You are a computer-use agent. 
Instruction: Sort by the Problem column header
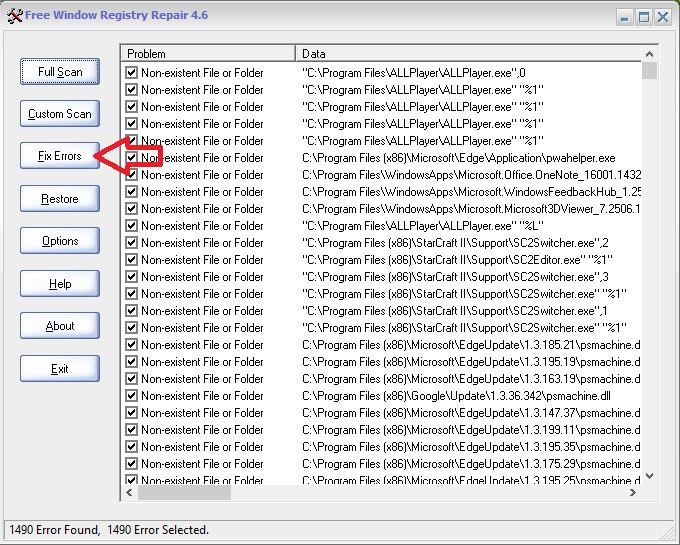click(x=208, y=53)
